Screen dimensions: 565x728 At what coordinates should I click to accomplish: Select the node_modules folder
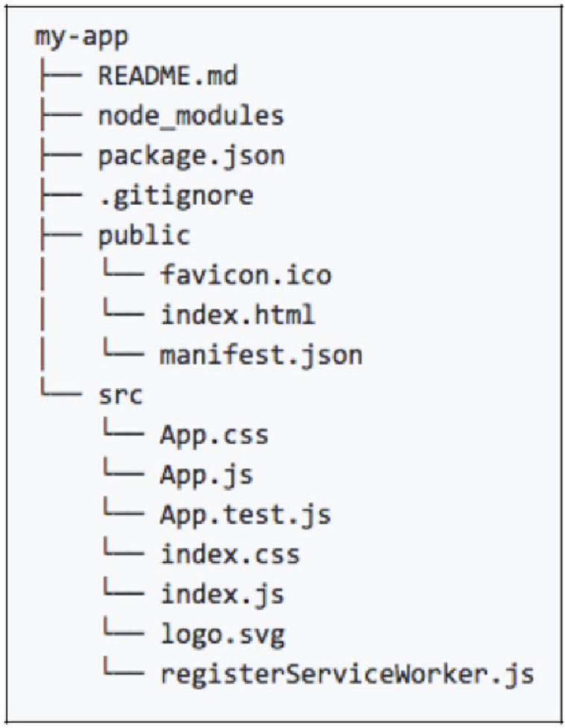[x=191, y=115]
